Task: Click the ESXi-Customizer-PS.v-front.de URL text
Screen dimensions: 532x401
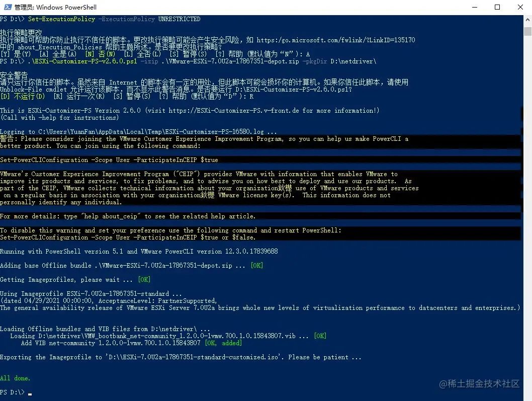Action: coord(234,110)
